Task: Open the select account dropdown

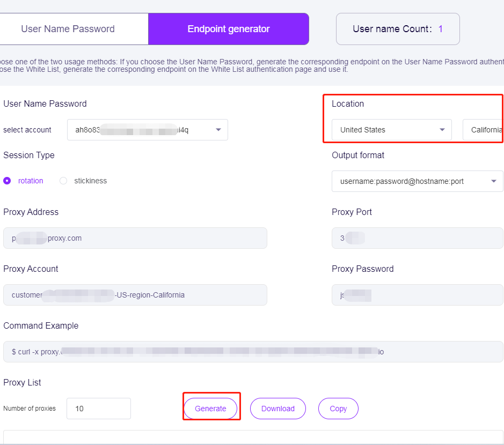Action: tap(148, 130)
